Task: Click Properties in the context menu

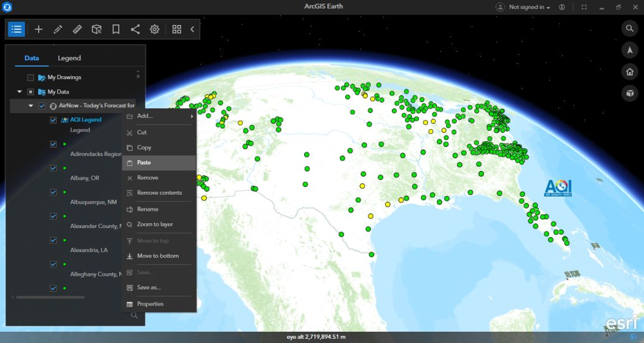Action: coord(150,304)
